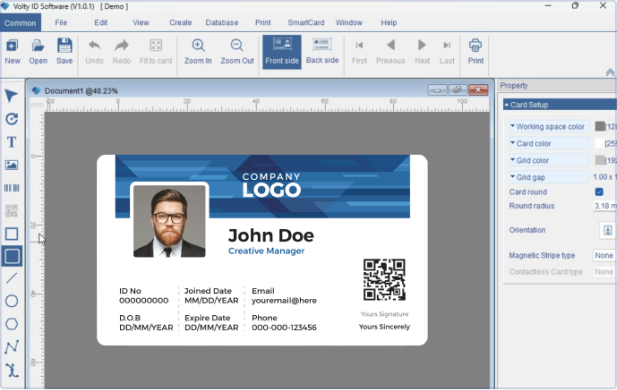The height and width of the screenshot is (390, 617).
Task: Toggle the Card round checkbox
Action: point(599,192)
